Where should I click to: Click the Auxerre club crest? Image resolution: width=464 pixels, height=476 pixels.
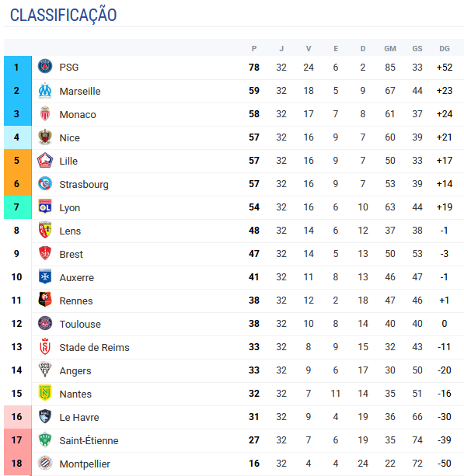tap(45, 276)
